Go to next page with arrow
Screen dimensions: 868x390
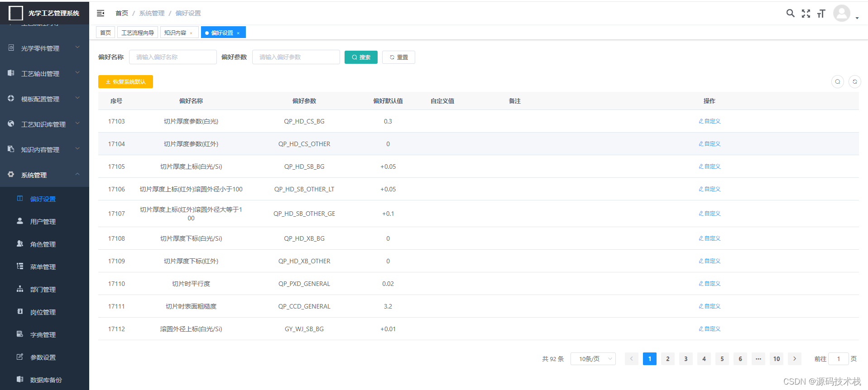click(x=795, y=359)
